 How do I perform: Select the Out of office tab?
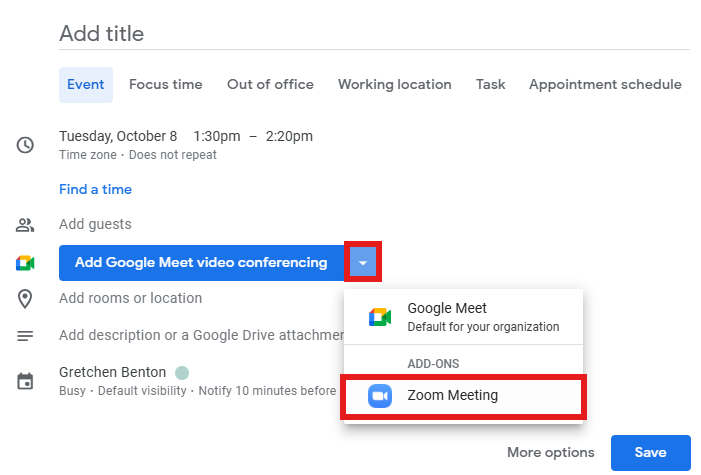[x=270, y=85]
